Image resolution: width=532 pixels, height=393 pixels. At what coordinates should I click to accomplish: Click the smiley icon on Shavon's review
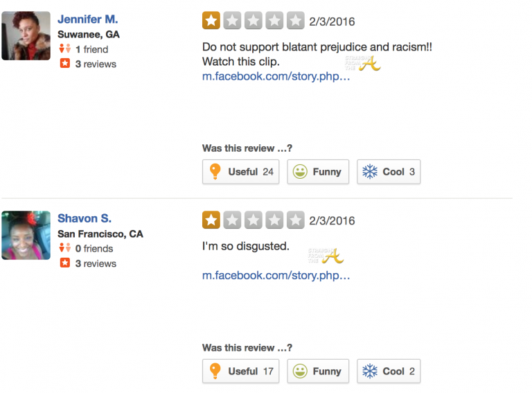[299, 371]
